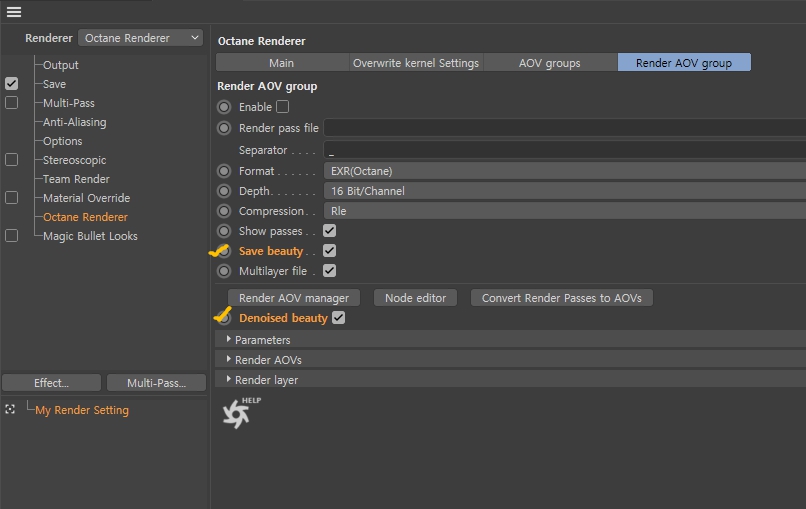
Task: Click the animation dot next to Depth
Action: coord(224,191)
